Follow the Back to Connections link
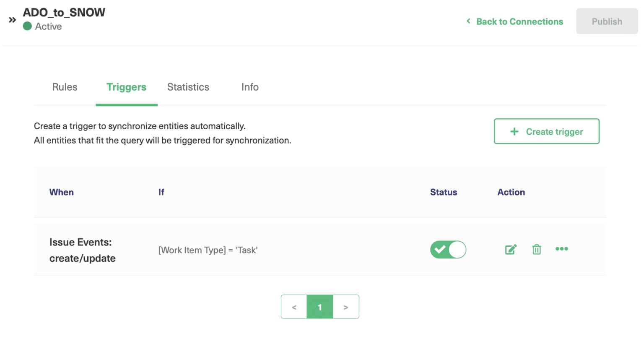 [519, 21]
